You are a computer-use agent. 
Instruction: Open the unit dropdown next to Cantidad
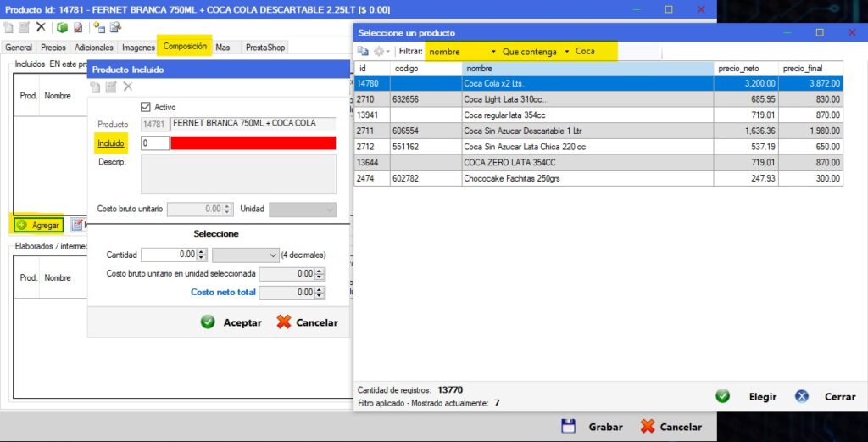point(245,255)
